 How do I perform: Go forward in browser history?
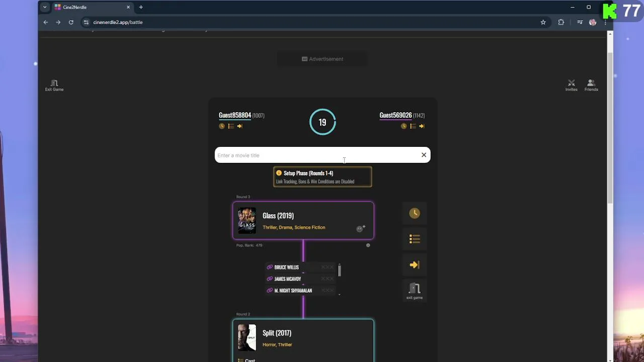pyautogui.click(x=58, y=22)
